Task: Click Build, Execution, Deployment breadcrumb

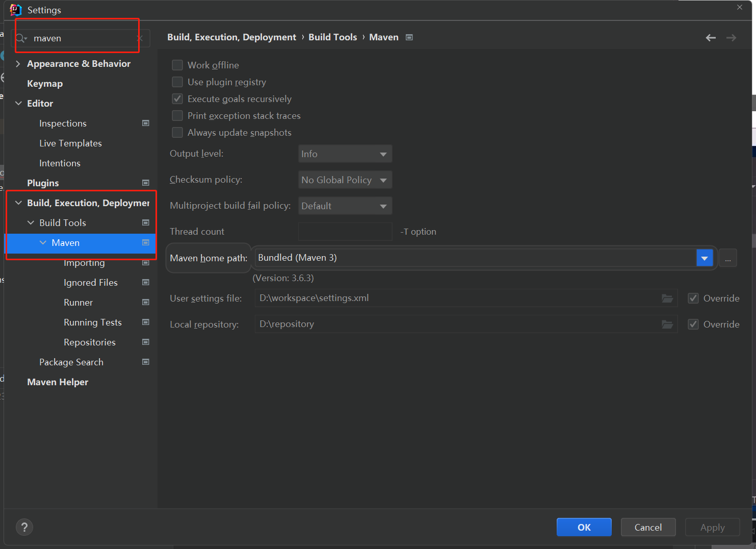Action: click(x=231, y=37)
